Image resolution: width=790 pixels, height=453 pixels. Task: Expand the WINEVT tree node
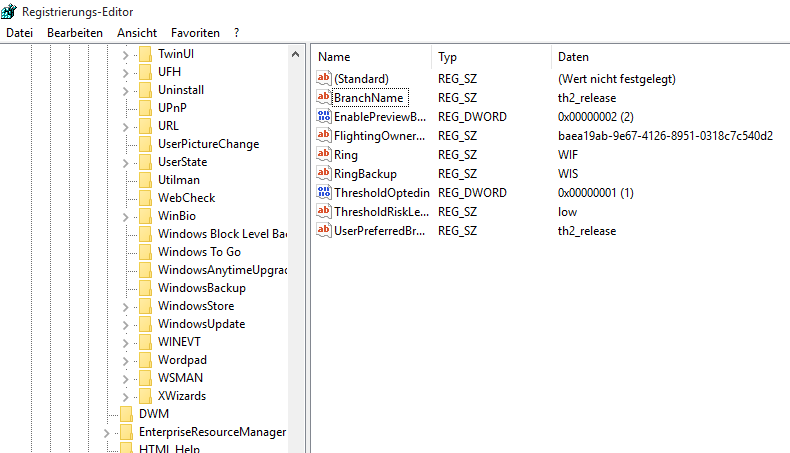point(125,343)
